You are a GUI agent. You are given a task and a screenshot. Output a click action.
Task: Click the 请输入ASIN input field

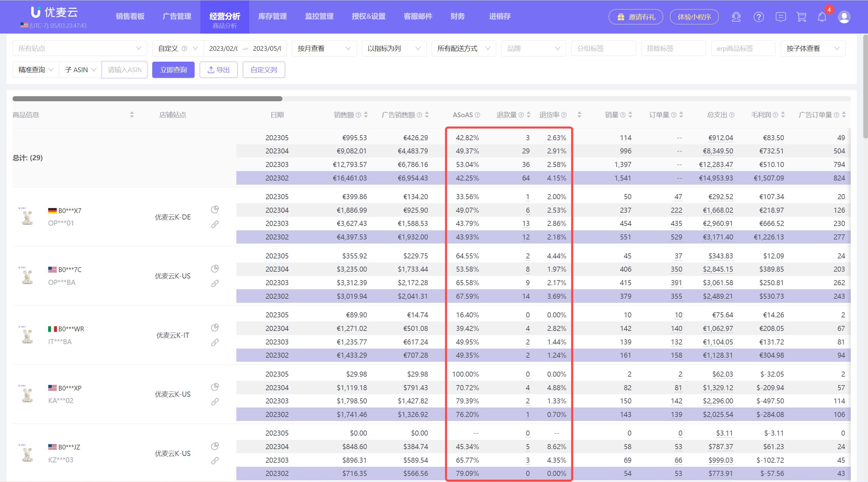[x=125, y=69]
